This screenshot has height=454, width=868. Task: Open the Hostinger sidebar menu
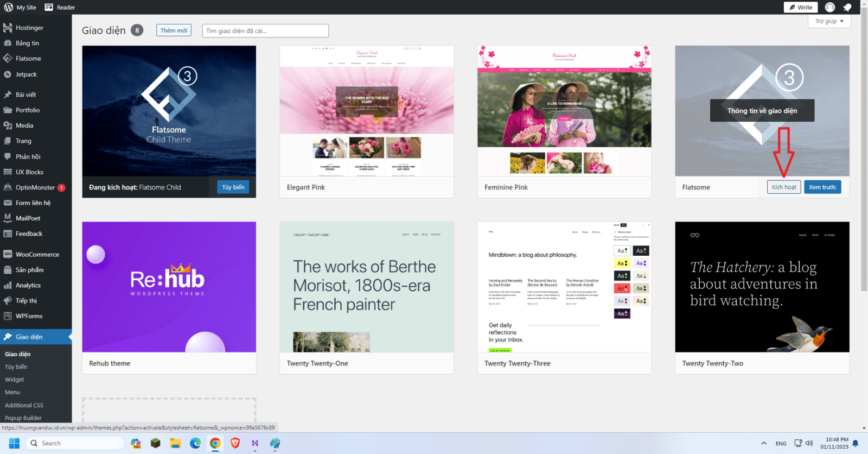pos(36,28)
